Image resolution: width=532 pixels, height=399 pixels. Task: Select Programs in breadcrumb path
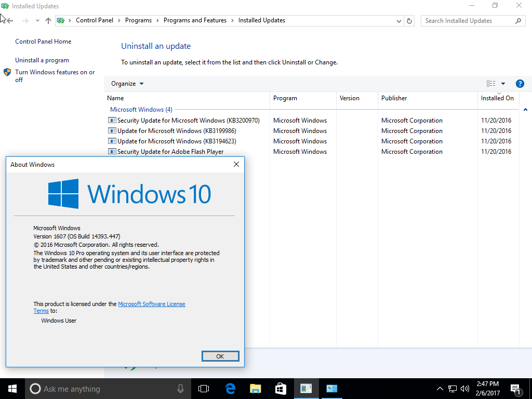pos(138,20)
